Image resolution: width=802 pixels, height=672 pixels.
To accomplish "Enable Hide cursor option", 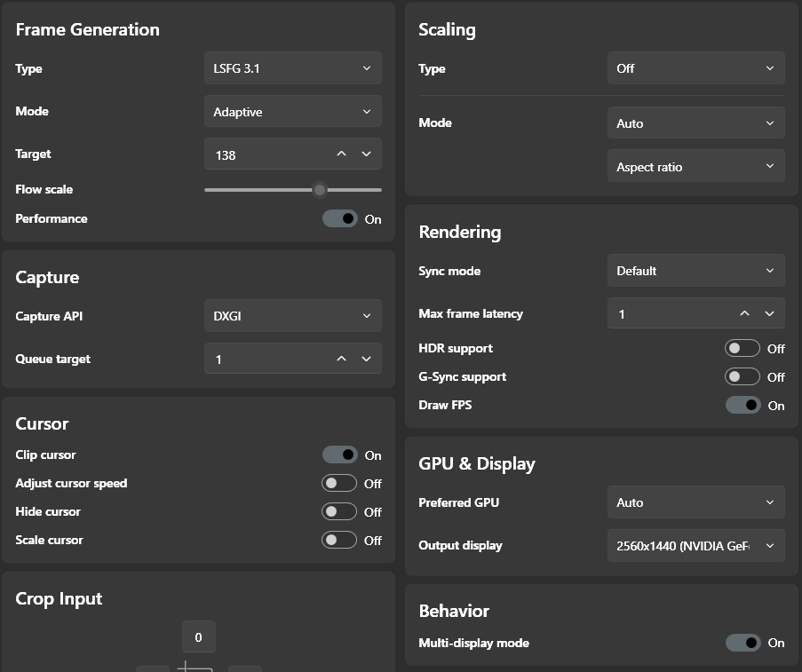I will click(339, 512).
